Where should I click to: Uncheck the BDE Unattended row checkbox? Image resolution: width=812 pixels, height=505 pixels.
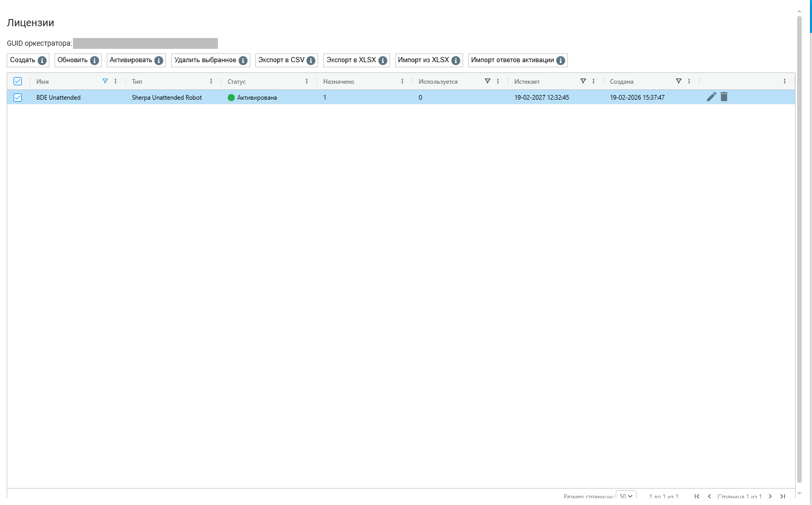[17, 98]
